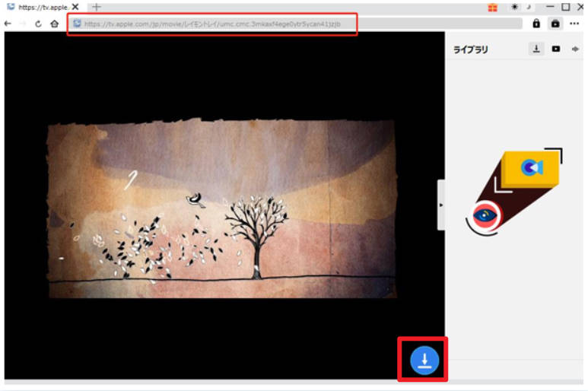The height and width of the screenshot is (391, 588).
Task: Go back to the previous page
Action: pos(8,24)
